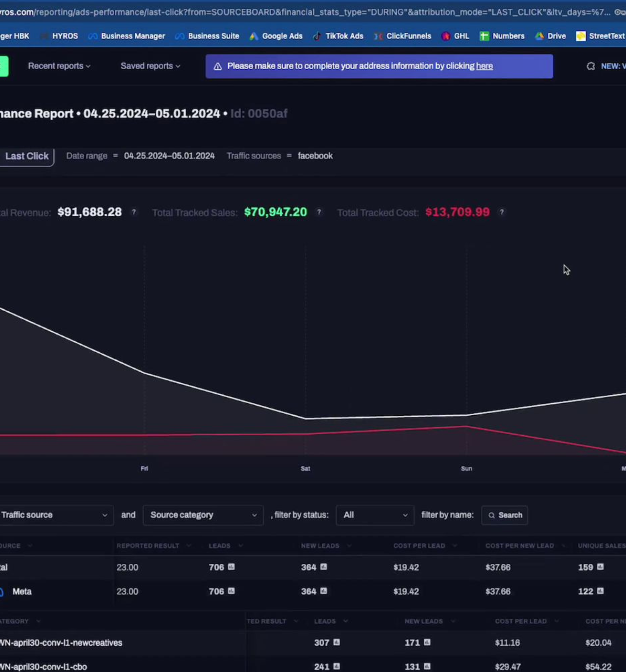Open details icon beside 159 unique sales
Screen dimensions: 626x672
coord(600,567)
